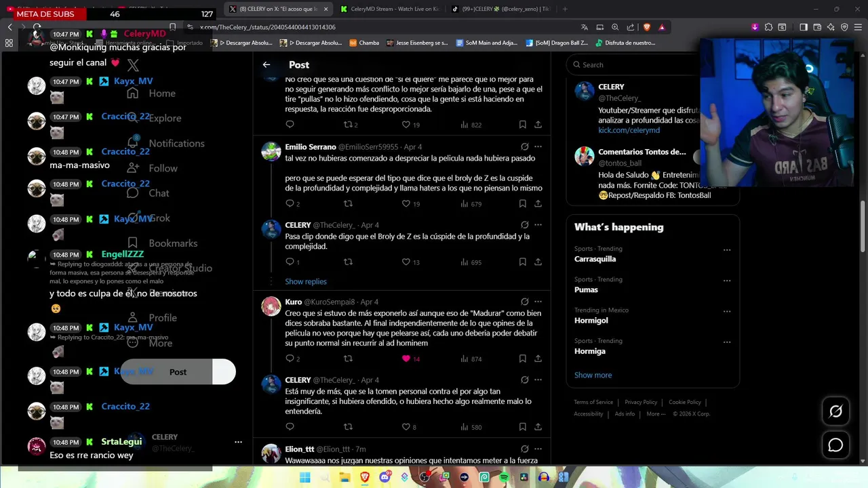Open Cookie Policy footer link
868x488 pixels.
pyautogui.click(x=685, y=402)
